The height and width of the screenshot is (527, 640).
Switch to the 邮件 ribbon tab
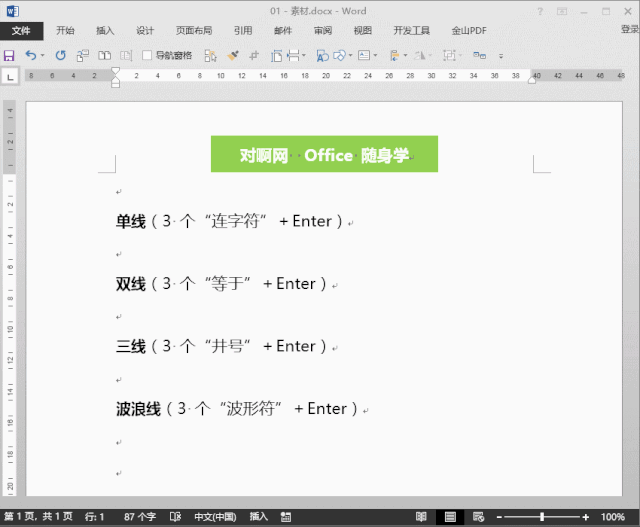tap(283, 31)
